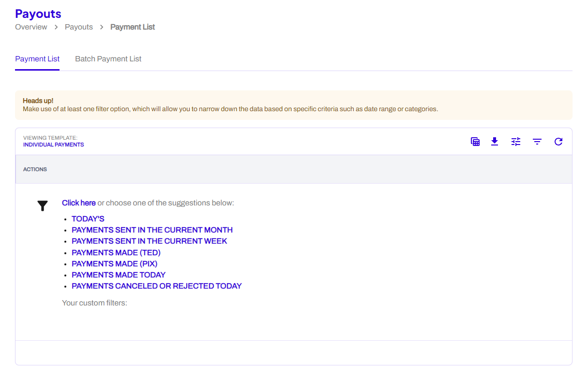The image size is (588, 377).
Task: Choose PAYMENTS MADE (PIX) filter
Action: click(115, 263)
